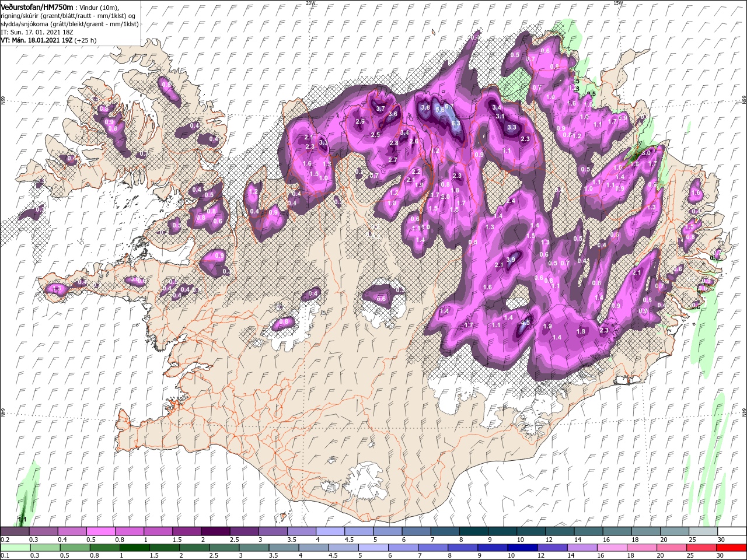This screenshot has height=560, width=747.
Task: Click the deep navy blue 10 mm rain legend swatch
Action: [523, 548]
